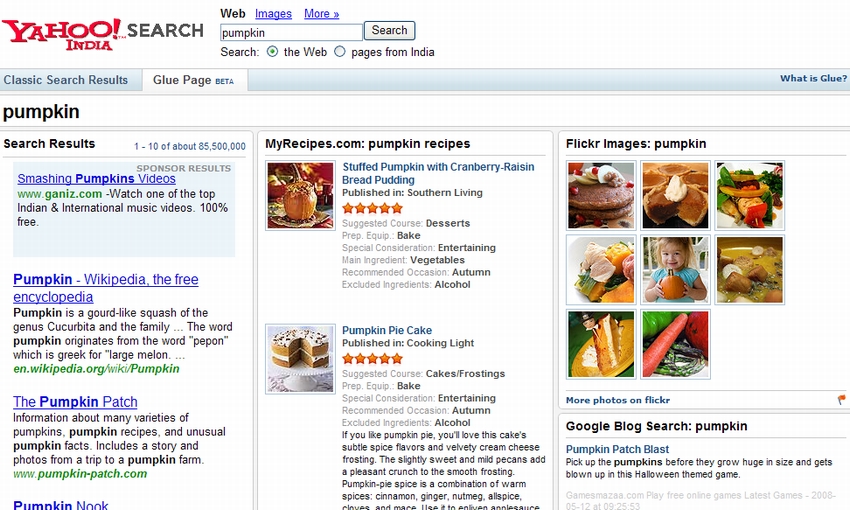The height and width of the screenshot is (510, 850).
Task: View Flickr photo of girl holding pumpkin
Action: pyautogui.click(x=675, y=270)
